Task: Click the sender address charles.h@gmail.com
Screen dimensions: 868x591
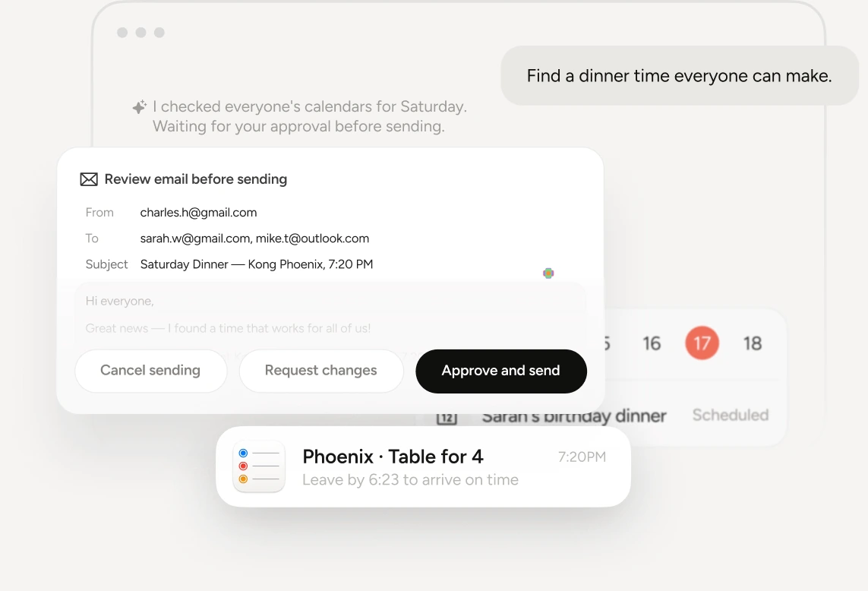Action: (x=198, y=213)
